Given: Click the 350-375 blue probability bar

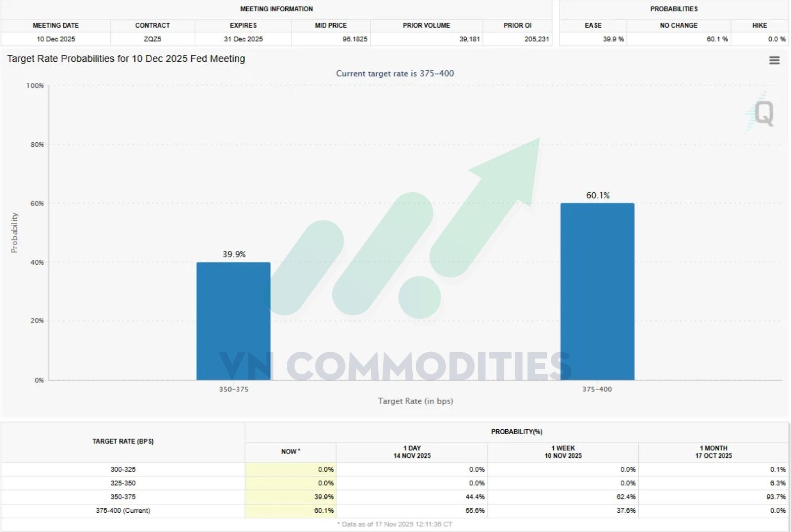Looking at the screenshot, I should [x=233, y=321].
